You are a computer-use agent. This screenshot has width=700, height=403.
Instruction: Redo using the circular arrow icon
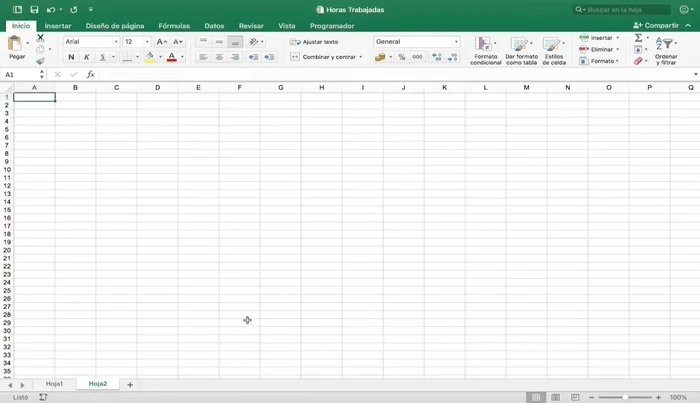click(x=74, y=9)
